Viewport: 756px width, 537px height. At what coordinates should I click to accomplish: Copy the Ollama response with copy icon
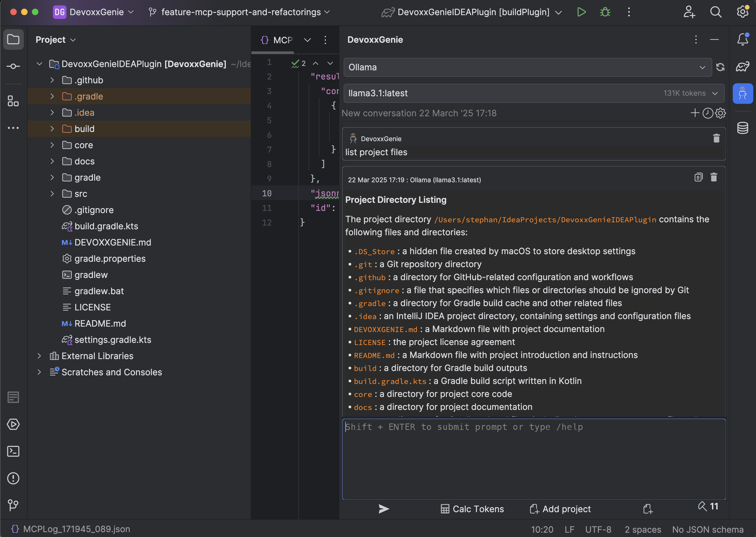(x=698, y=177)
